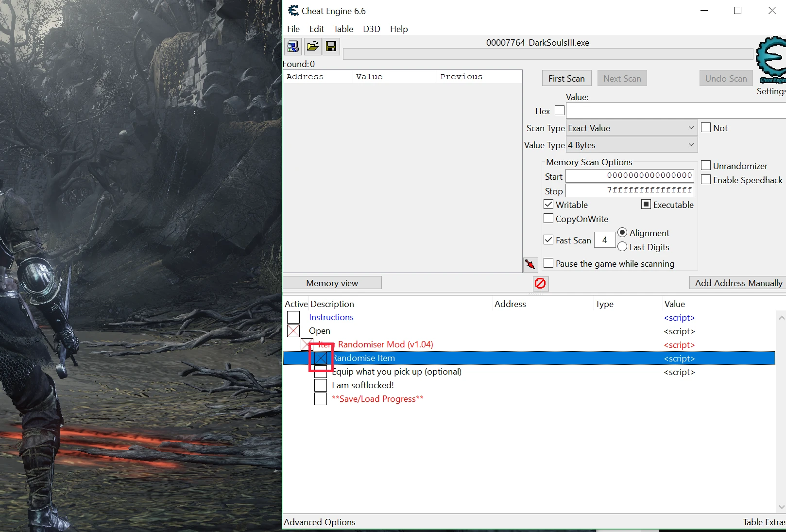
Task: Click the Type column header in address list
Action: (x=628, y=304)
